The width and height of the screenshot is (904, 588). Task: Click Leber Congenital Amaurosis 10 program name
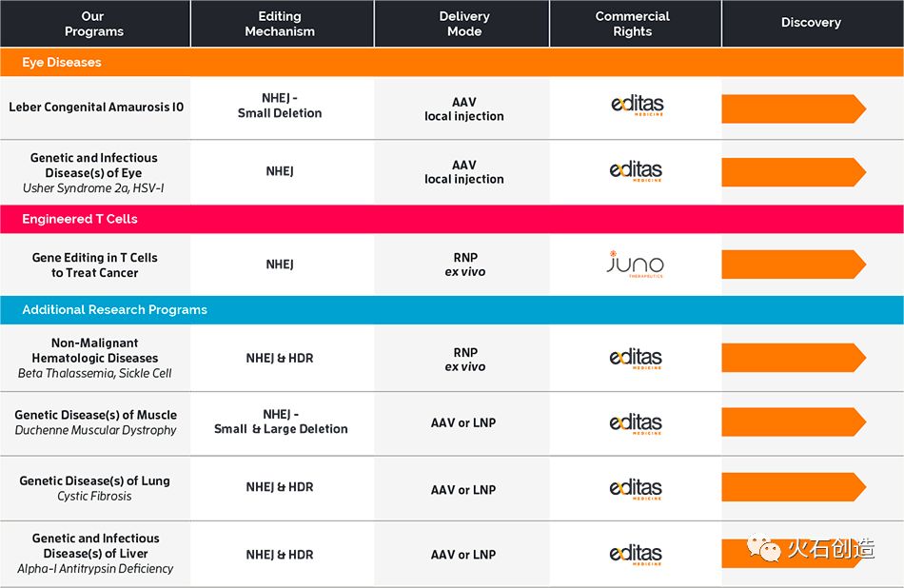(96, 108)
